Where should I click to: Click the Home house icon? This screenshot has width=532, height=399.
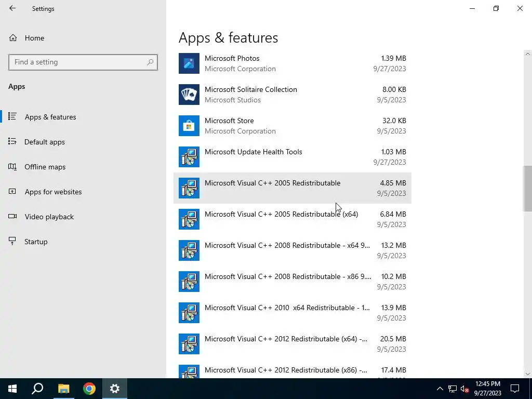pyautogui.click(x=13, y=38)
